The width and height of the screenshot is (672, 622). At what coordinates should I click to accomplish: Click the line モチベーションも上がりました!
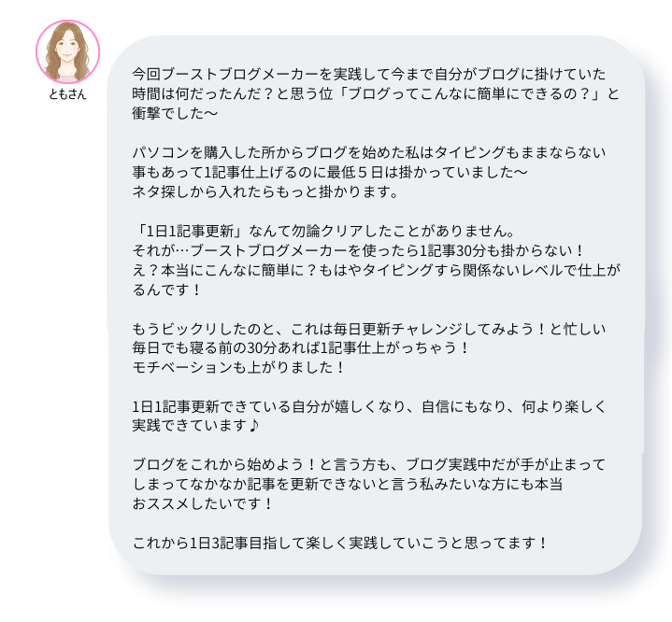point(238,367)
